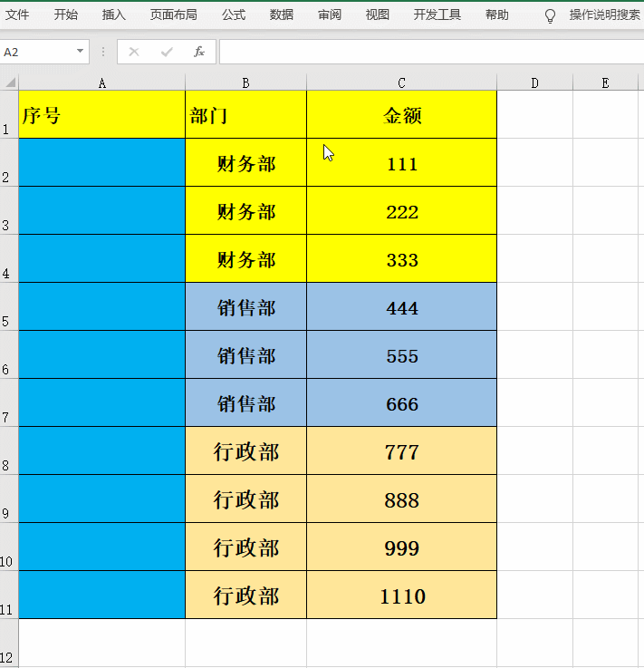Select the blue cell A5
Viewport: 644px width, 668px height.
tap(102, 306)
